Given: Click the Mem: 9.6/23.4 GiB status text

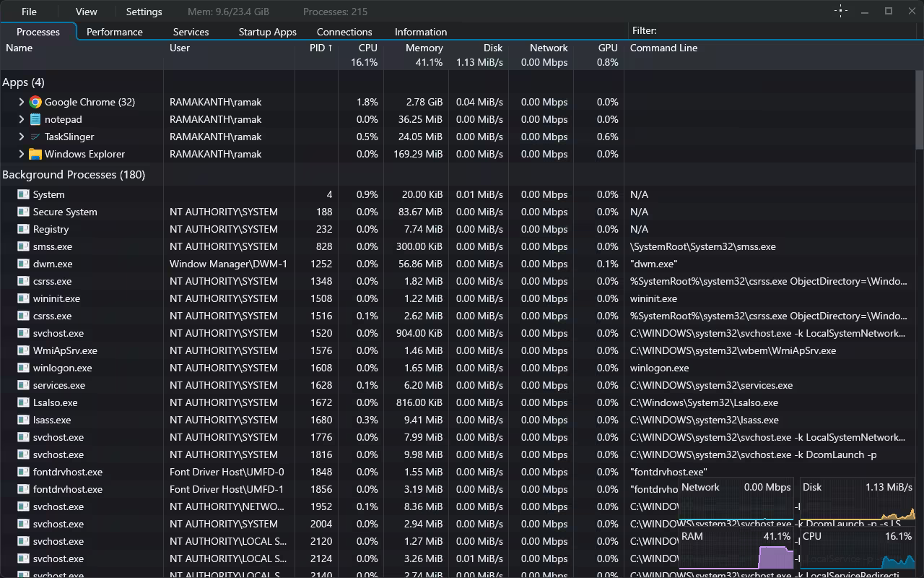Looking at the screenshot, I should 228,12.
